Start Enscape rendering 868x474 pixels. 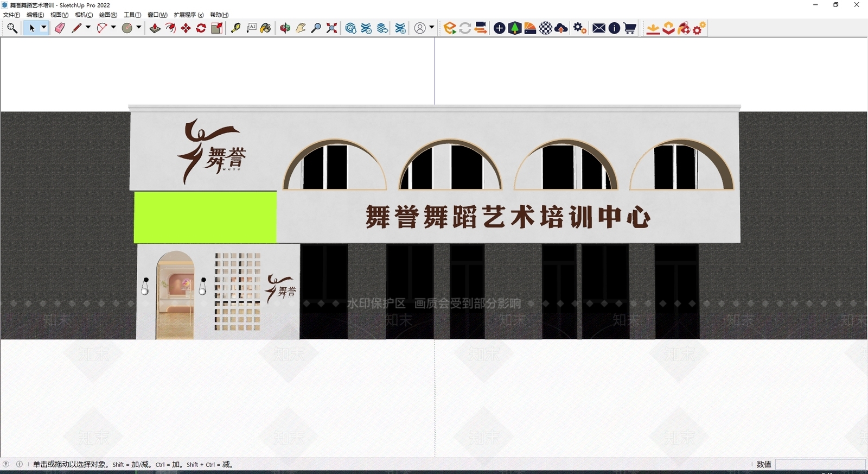click(449, 28)
